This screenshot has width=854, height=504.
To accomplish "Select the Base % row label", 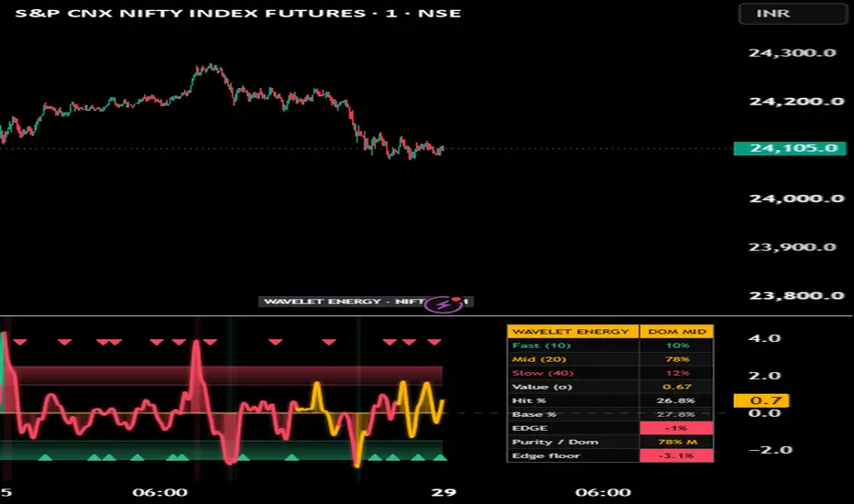I will [x=532, y=414].
